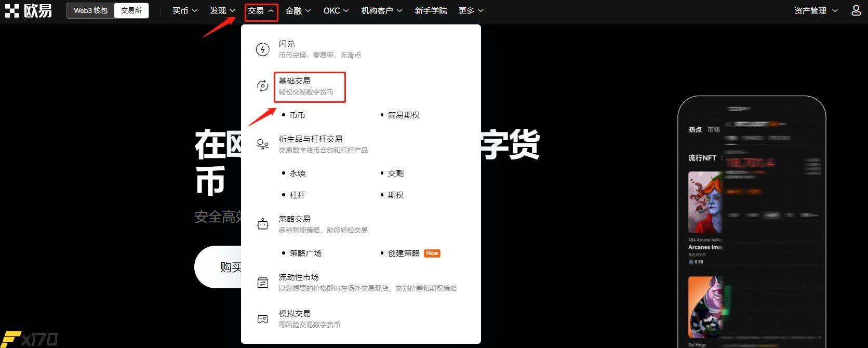Click the Sol Hogs NFT thumbnail
This screenshot has width=868, height=348.
(x=705, y=307)
